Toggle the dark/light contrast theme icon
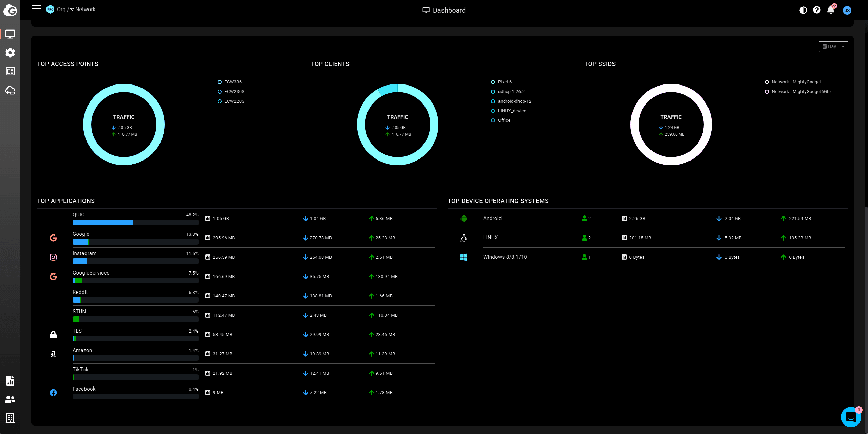Viewport: 868px width, 434px height. coord(803,10)
